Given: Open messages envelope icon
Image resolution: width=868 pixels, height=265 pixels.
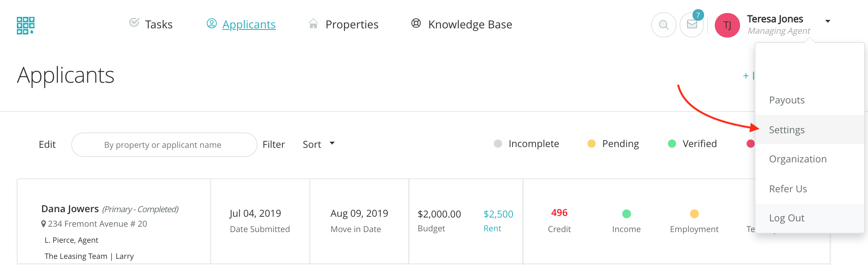Looking at the screenshot, I should tap(692, 25).
